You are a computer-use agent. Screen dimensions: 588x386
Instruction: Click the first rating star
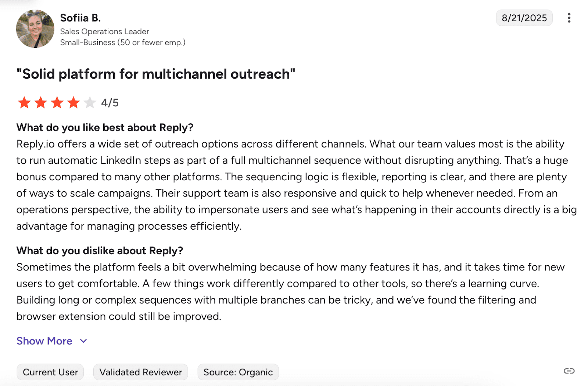coord(24,103)
